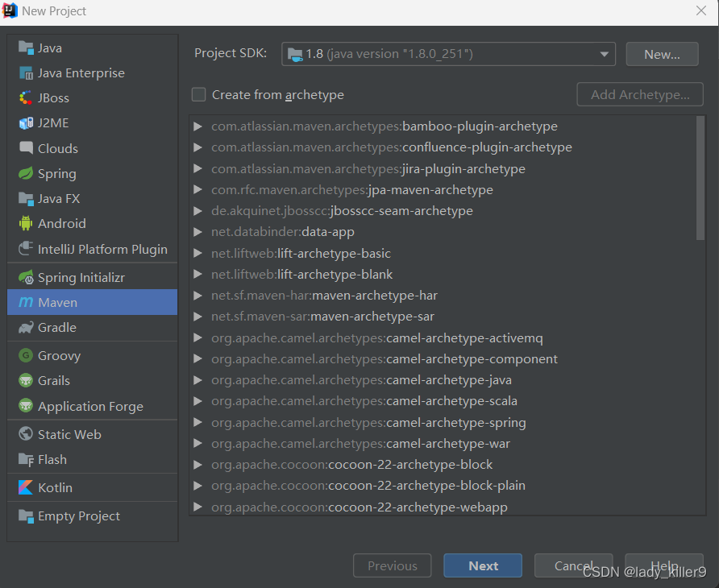Click the Application Forge icon
This screenshot has height=588, width=719.
tap(26, 406)
